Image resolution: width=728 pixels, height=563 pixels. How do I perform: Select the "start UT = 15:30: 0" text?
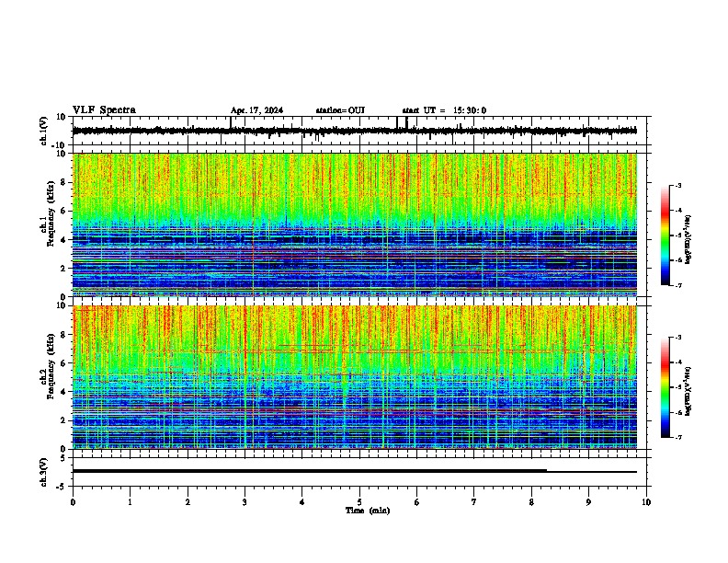[x=444, y=110]
